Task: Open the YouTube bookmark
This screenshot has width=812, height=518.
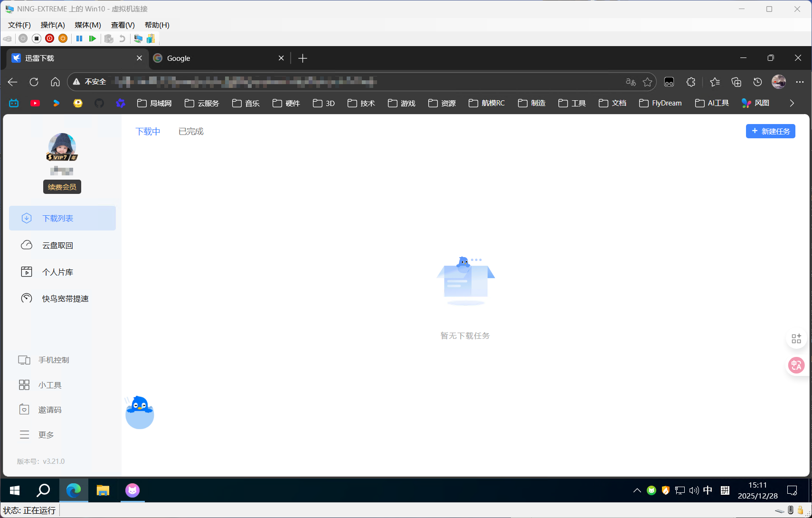Action: (x=35, y=103)
